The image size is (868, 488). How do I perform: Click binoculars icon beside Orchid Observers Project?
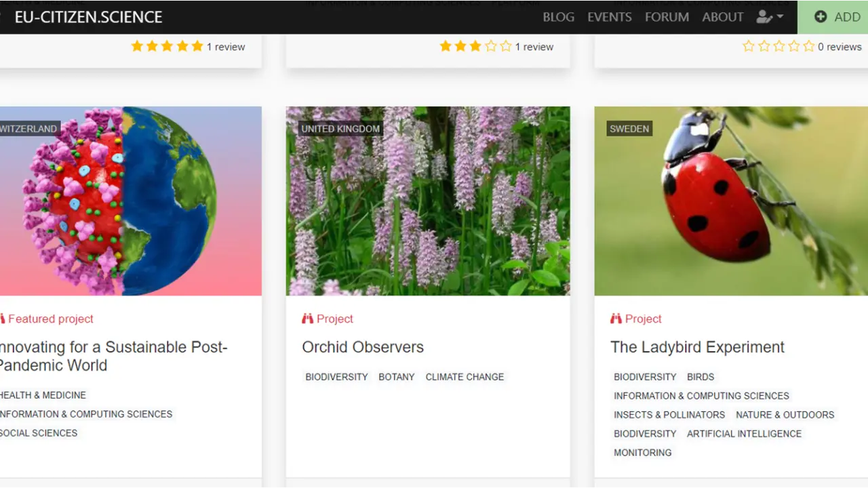(308, 319)
